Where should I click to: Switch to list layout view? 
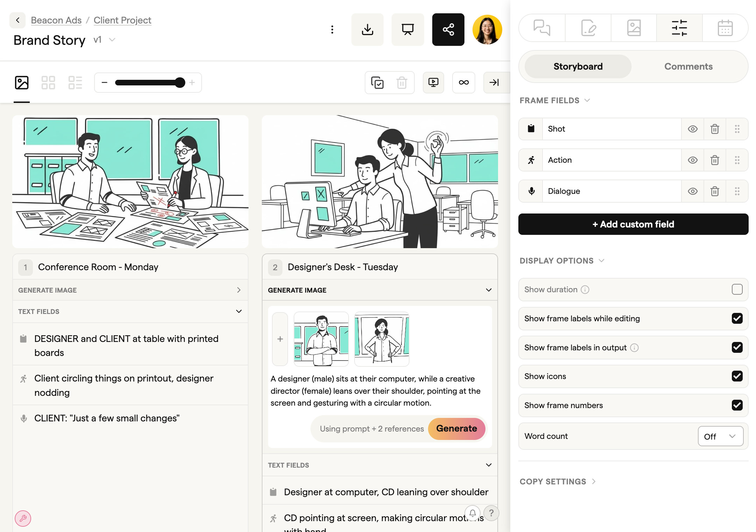pyautogui.click(x=75, y=82)
